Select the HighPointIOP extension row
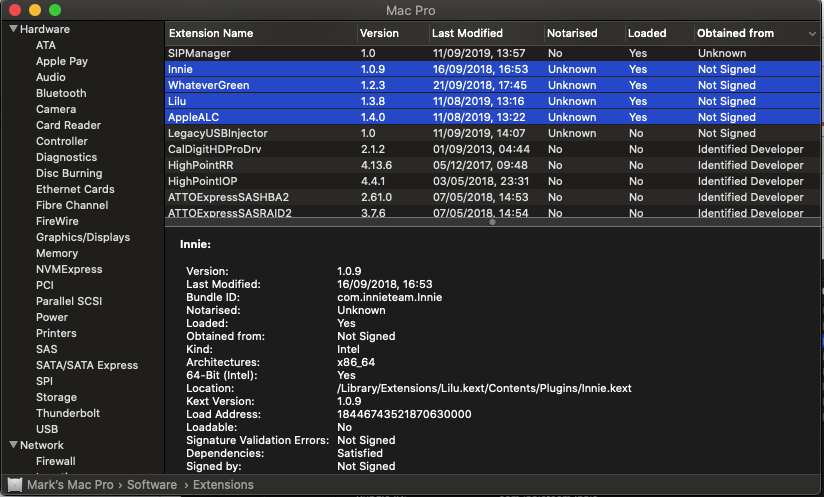This screenshot has height=497, width=824. pyautogui.click(x=493, y=181)
